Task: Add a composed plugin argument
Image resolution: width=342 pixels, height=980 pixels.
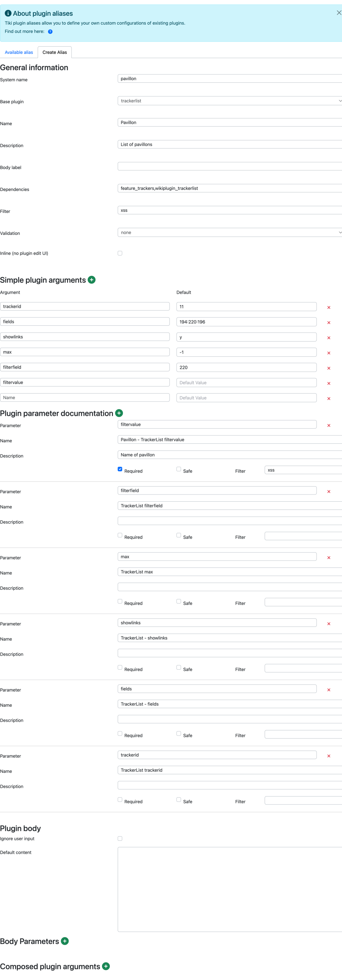Action: pyautogui.click(x=106, y=966)
